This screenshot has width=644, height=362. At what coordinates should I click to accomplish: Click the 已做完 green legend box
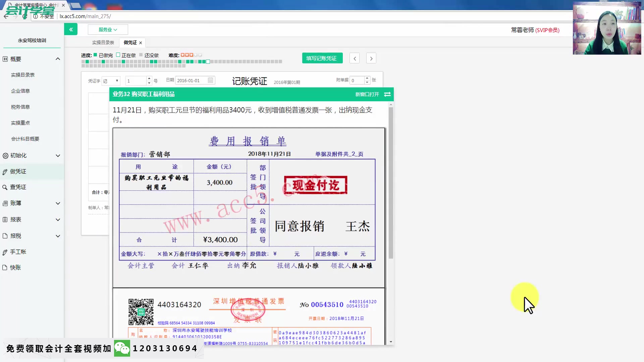(x=95, y=55)
